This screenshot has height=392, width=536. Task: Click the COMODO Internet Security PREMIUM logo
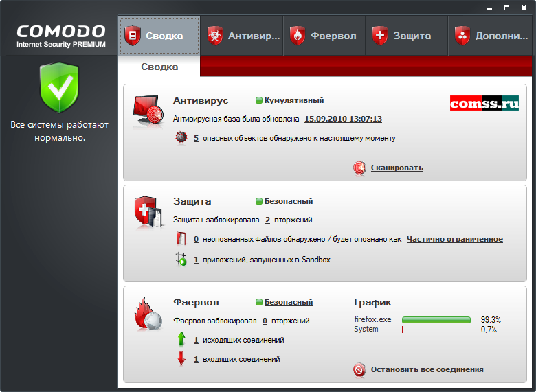pos(61,36)
